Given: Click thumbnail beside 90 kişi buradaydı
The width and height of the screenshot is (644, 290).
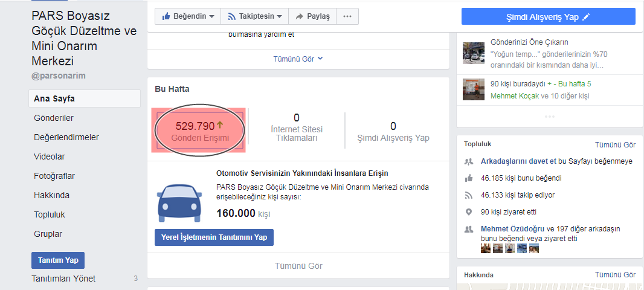Looking at the screenshot, I should [x=473, y=89].
